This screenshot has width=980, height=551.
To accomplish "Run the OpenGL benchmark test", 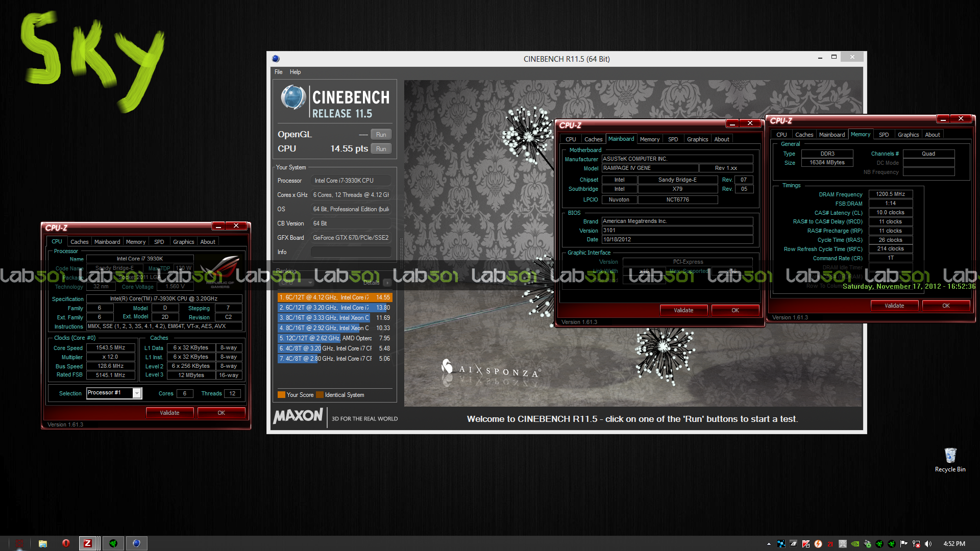I will coord(381,135).
